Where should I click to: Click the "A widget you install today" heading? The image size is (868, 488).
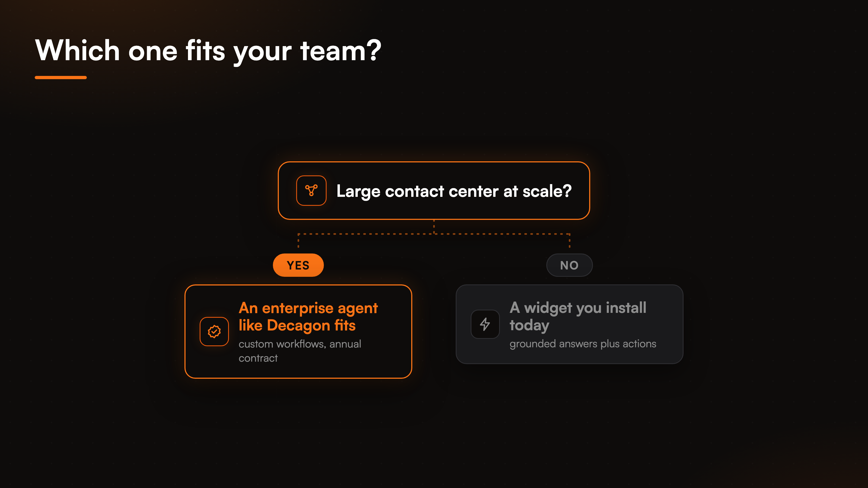pos(577,316)
